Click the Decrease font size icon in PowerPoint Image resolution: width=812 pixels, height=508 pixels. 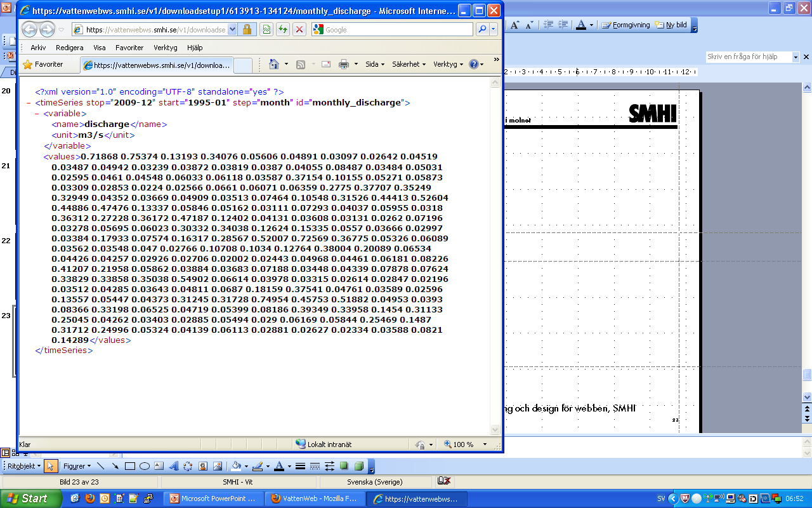(530, 25)
